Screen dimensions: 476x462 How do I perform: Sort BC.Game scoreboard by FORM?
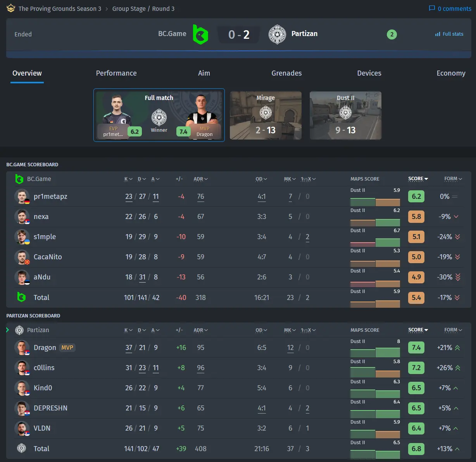[453, 179]
